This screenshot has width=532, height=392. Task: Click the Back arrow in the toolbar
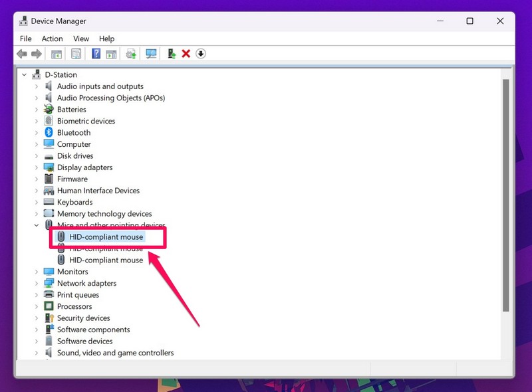[22, 54]
